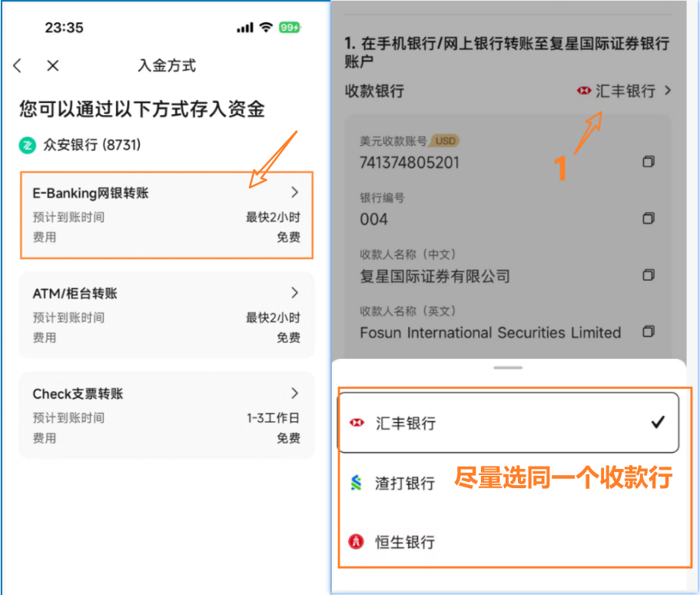Tap the battery indicator in status bar
The height and width of the screenshot is (595, 700).
290,28
